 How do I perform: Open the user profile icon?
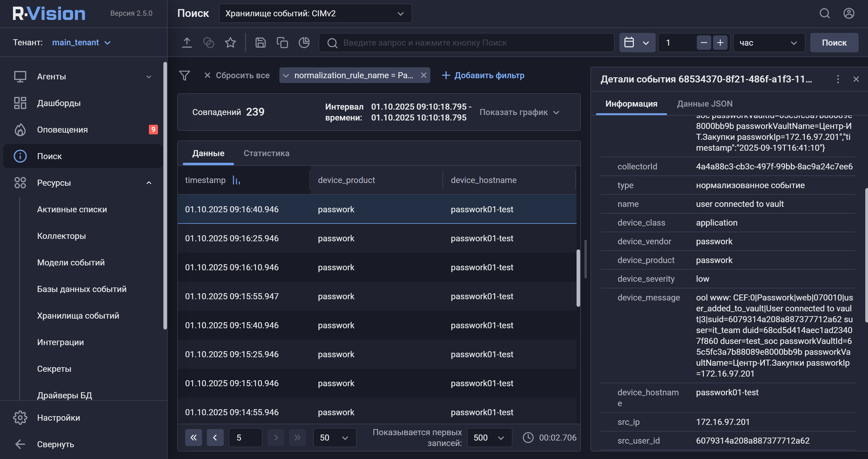848,14
